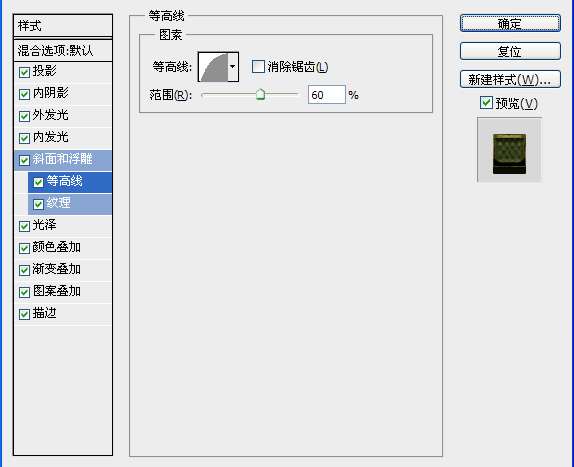Toggle the 渐变叠加 gradient overlay checkbox

(24, 270)
